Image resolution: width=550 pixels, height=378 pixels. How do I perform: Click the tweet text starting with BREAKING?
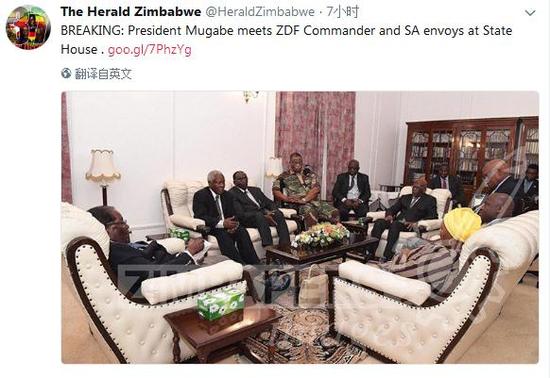click(286, 40)
